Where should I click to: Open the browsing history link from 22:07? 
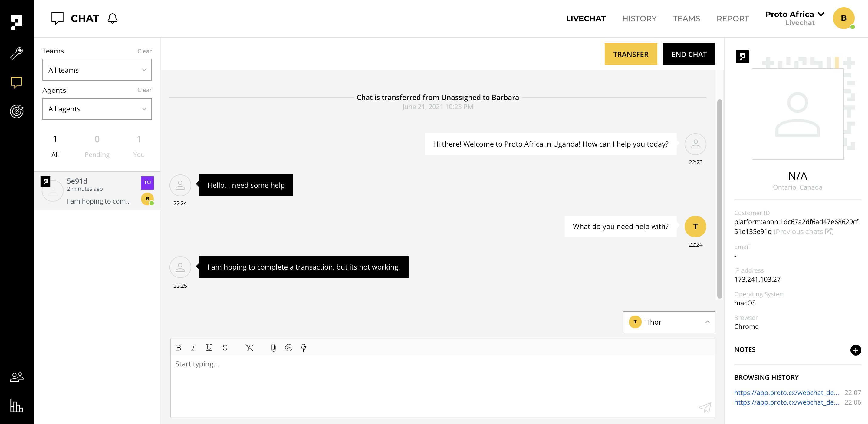787,393
